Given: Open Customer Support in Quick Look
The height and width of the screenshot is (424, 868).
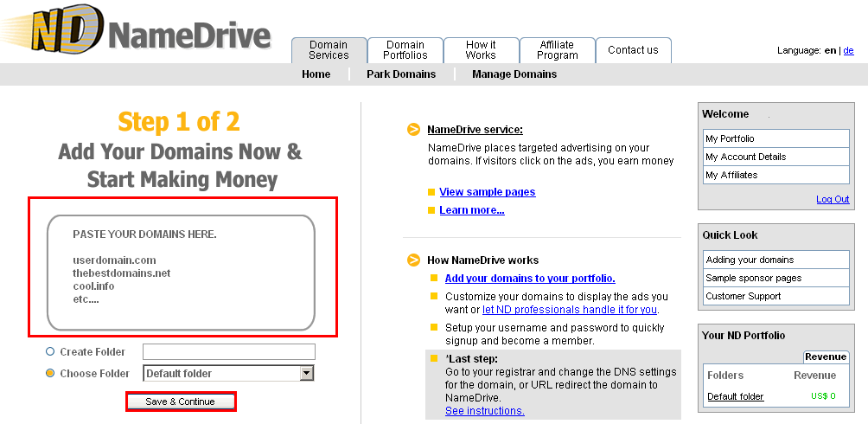Looking at the screenshot, I should 776,296.
